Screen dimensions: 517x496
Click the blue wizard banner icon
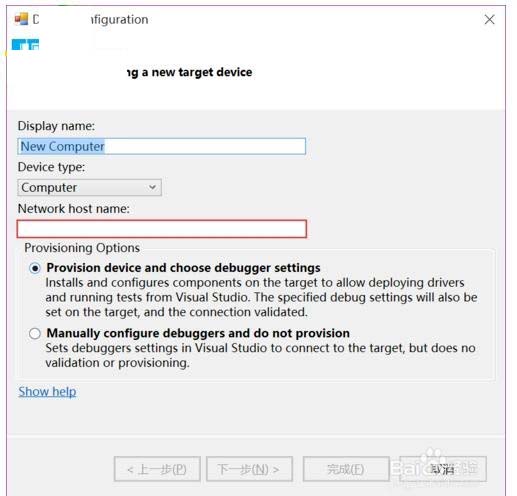[25, 44]
